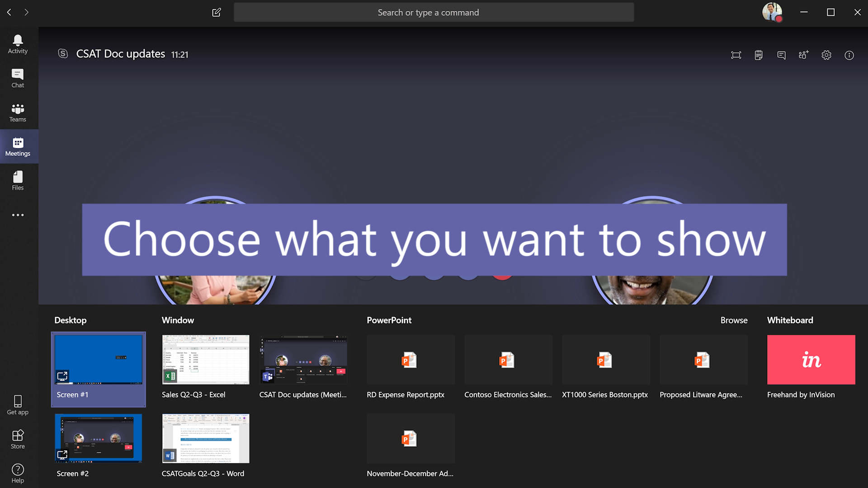Toggle Meetings section in left sidebar
This screenshot has height=488, width=868.
18,146
